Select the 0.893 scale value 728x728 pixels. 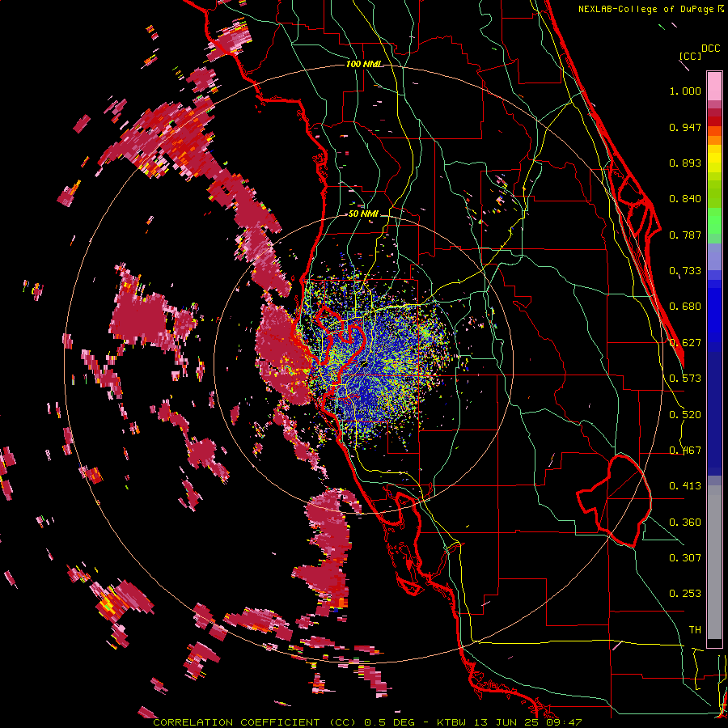click(685, 163)
